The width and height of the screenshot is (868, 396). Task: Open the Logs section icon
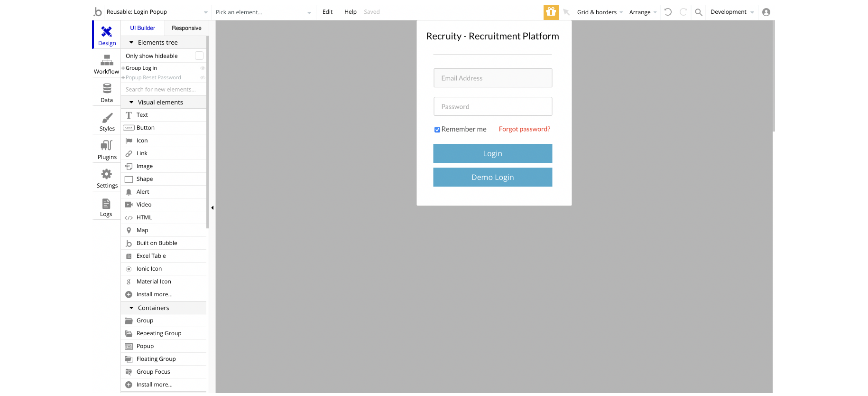[x=106, y=204]
